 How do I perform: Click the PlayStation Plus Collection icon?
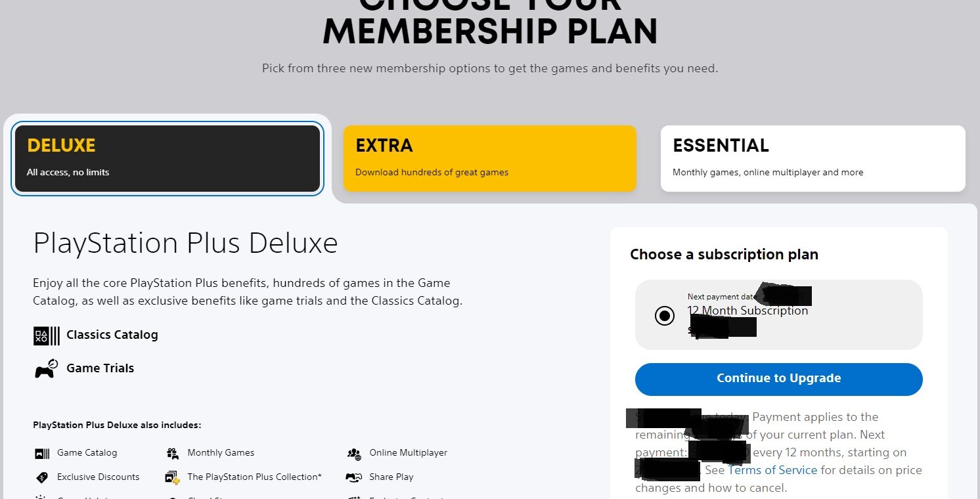point(173,477)
